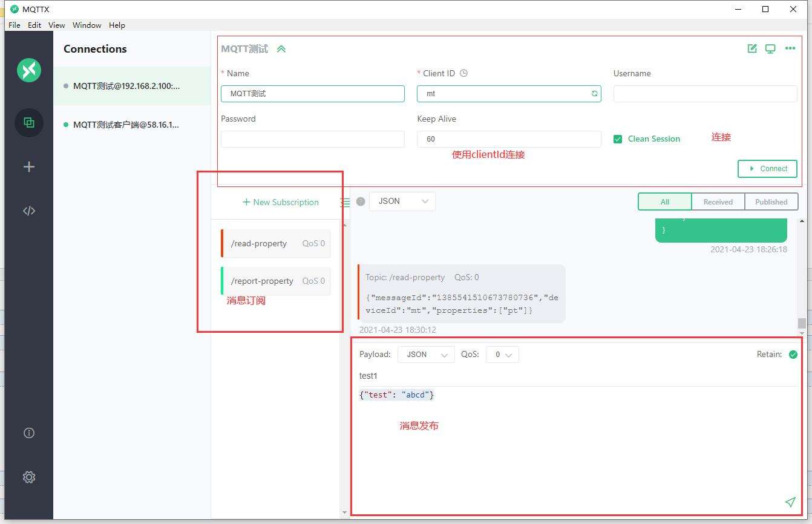Viewport: 812px width, 524px height.
Task: Toggle the Clean Session checkbox
Action: [x=618, y=139]
